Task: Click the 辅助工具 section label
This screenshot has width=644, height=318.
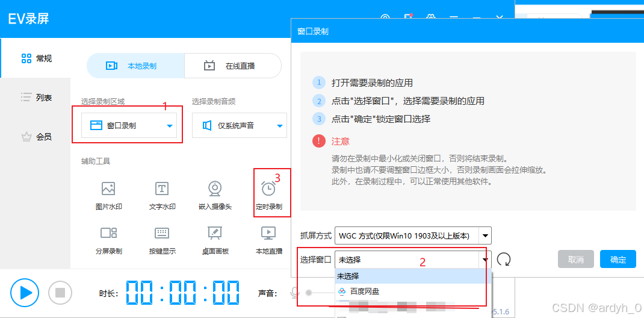Action: [x=96, y=161]
